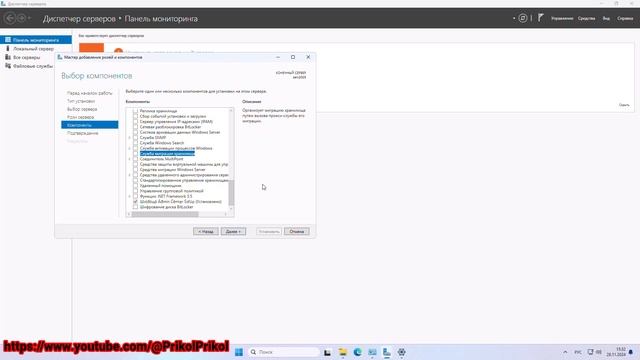Image resolution: width=640 pixels, height=360 pixels.
Task: Click the forward arrow in Server Manager header
Action: tap(21, 18)
